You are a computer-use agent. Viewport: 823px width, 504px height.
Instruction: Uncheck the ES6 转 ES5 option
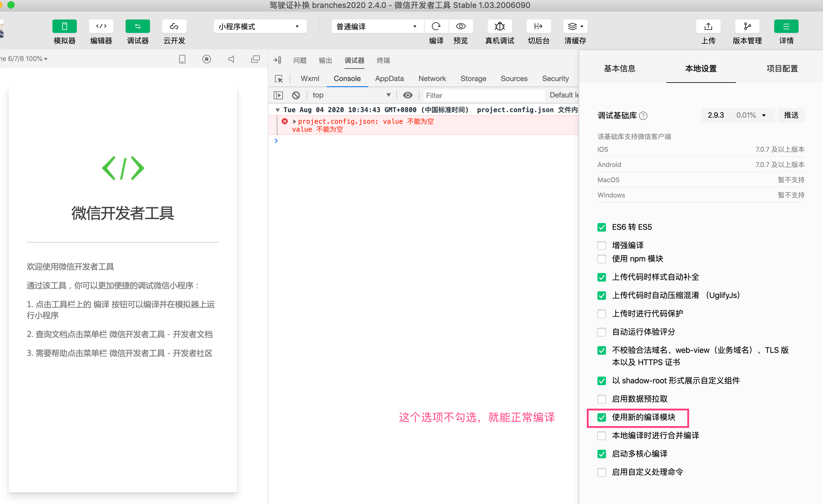tap(601, 227)
